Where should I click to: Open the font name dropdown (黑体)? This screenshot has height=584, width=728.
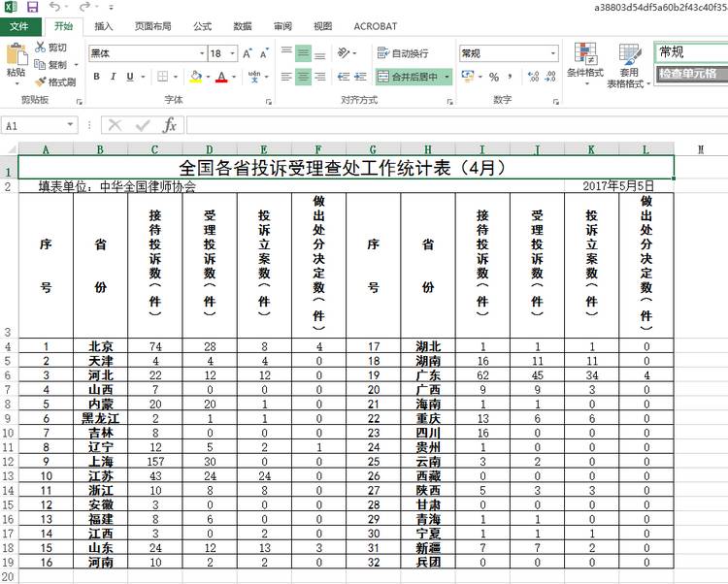click(202, 53)
